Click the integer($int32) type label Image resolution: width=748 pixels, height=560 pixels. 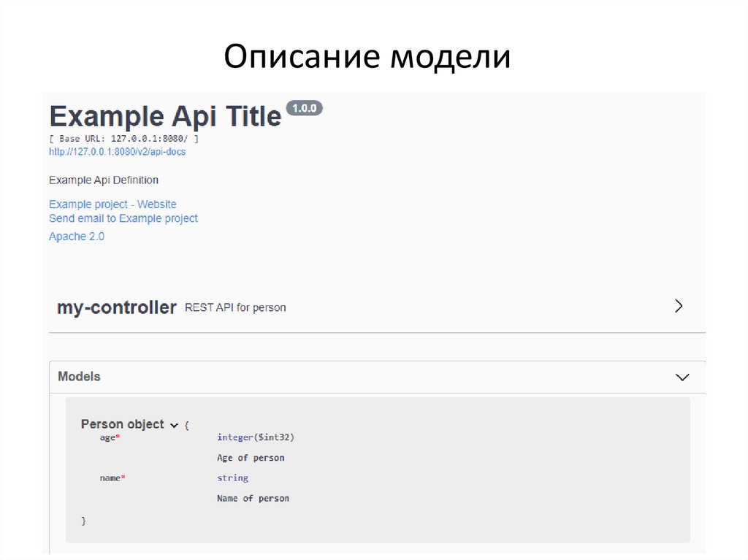[255, 437]
